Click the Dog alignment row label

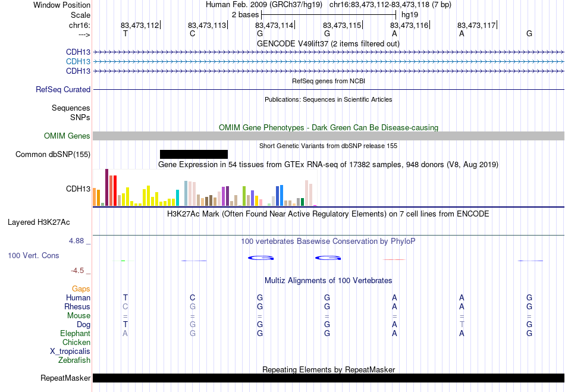click(83, 325)
